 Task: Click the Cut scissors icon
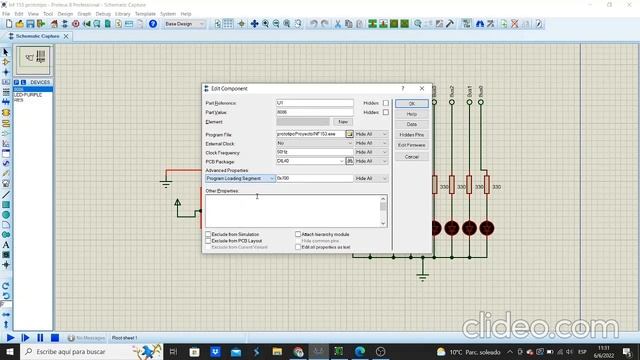click(x=338, y=24)
